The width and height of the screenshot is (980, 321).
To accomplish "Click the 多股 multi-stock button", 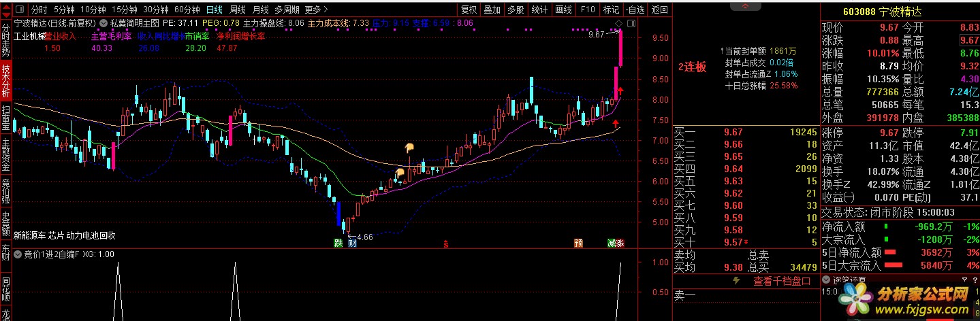I will pos(516,10).
